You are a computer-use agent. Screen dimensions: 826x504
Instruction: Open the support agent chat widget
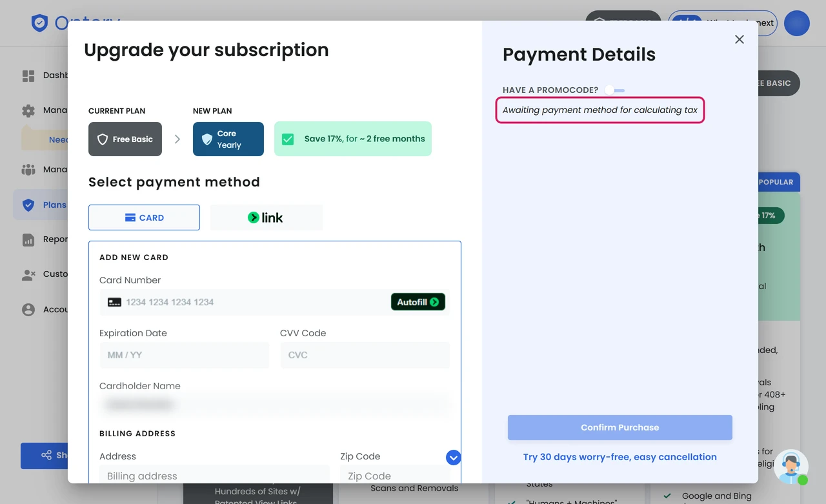click(791, 467)
